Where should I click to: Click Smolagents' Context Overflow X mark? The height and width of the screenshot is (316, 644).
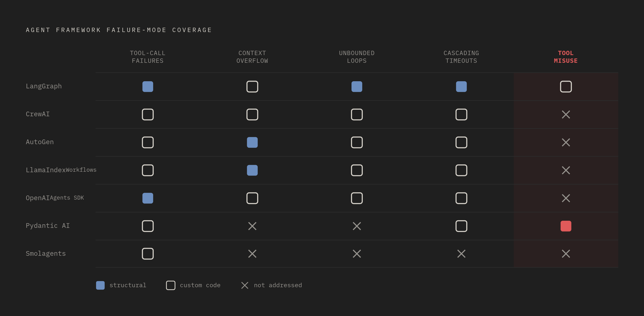pyautogui.click(x=252, y=254)
